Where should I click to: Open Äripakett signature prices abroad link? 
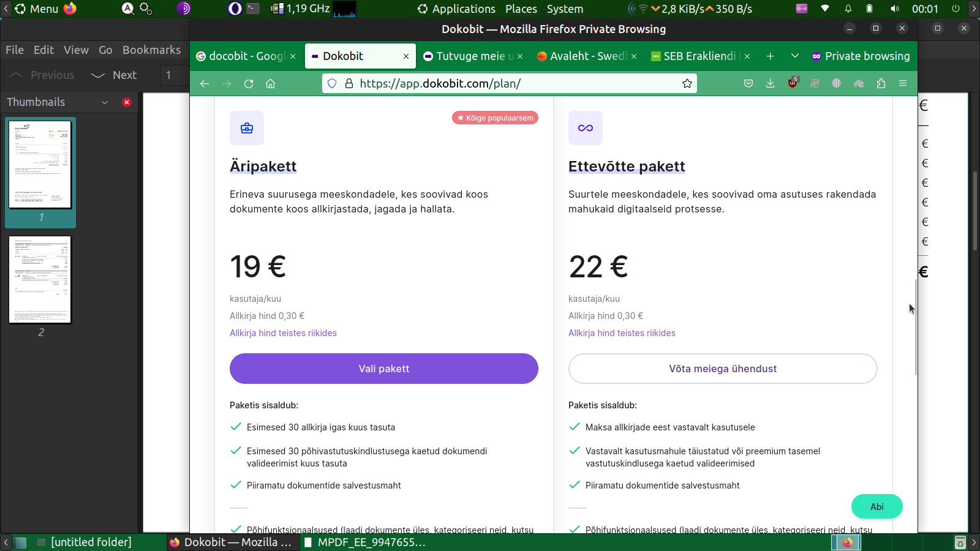pos(283,333)
